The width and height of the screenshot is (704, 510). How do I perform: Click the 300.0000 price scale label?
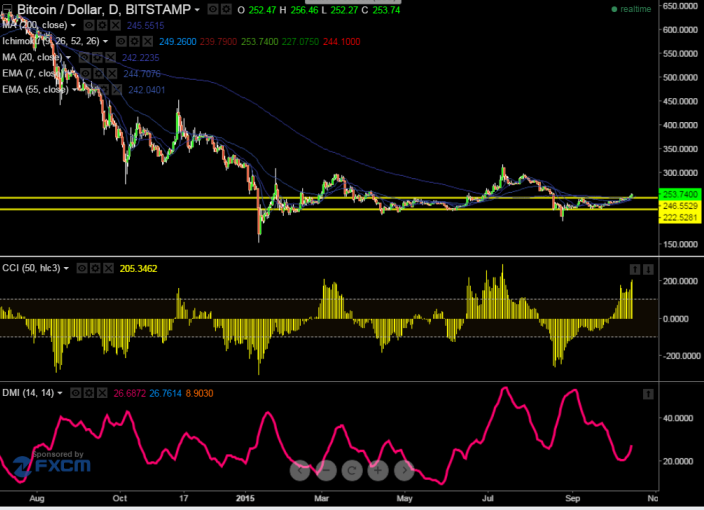coord(680,173)
